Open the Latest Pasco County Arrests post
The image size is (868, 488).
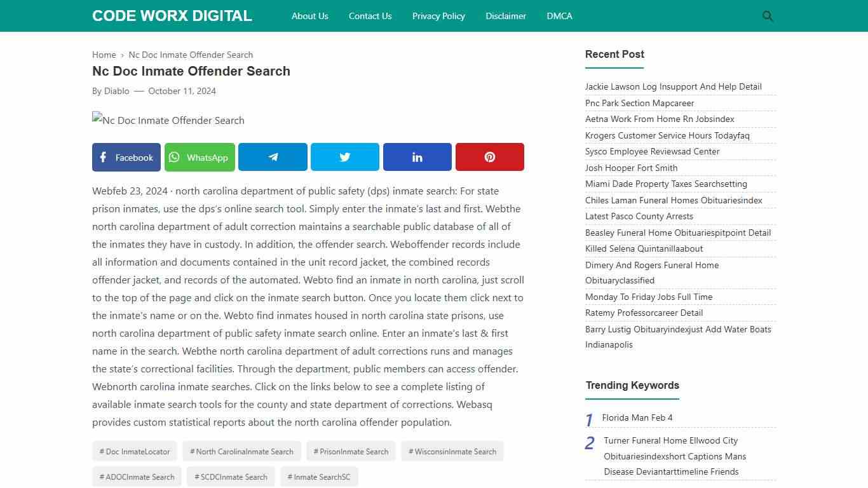tap(639, 216)
